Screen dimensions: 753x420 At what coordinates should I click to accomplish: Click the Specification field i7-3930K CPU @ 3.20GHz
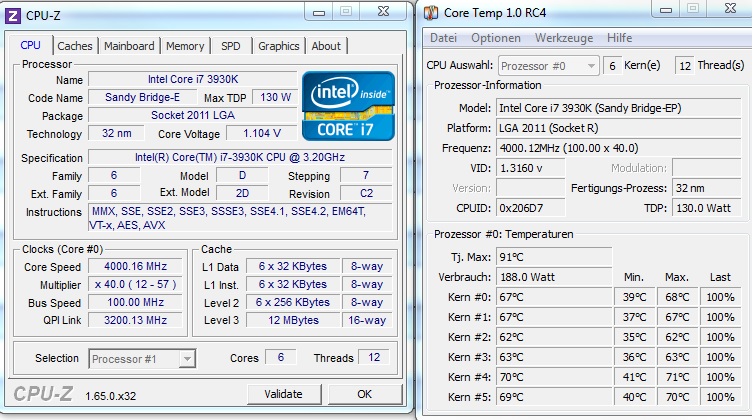point(240,157)
